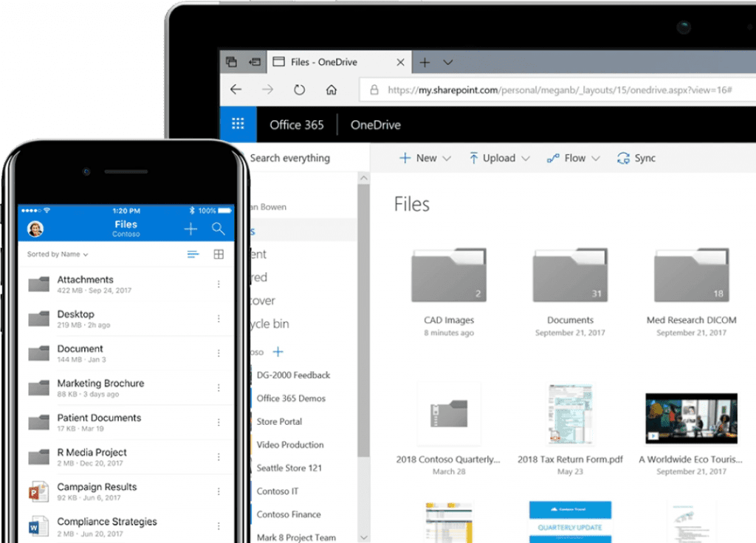
Task: Open the Compliance Strategies Word file
Action: click(126, 527)
